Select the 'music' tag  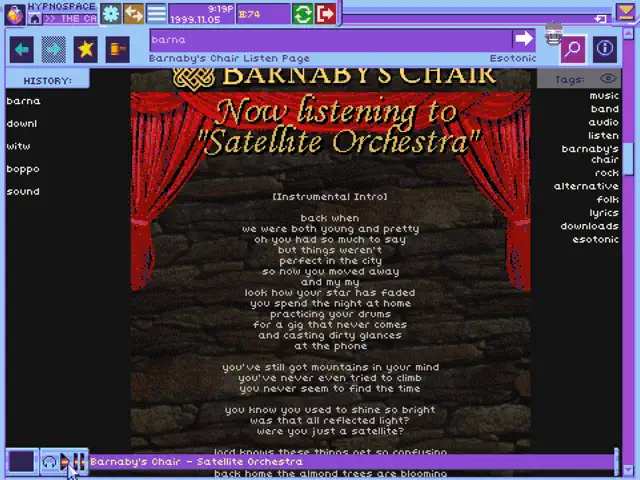tap(604, 96)
